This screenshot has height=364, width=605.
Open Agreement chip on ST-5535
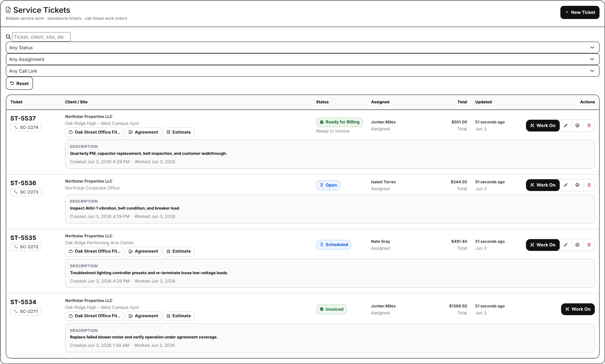tap(143, 251)
